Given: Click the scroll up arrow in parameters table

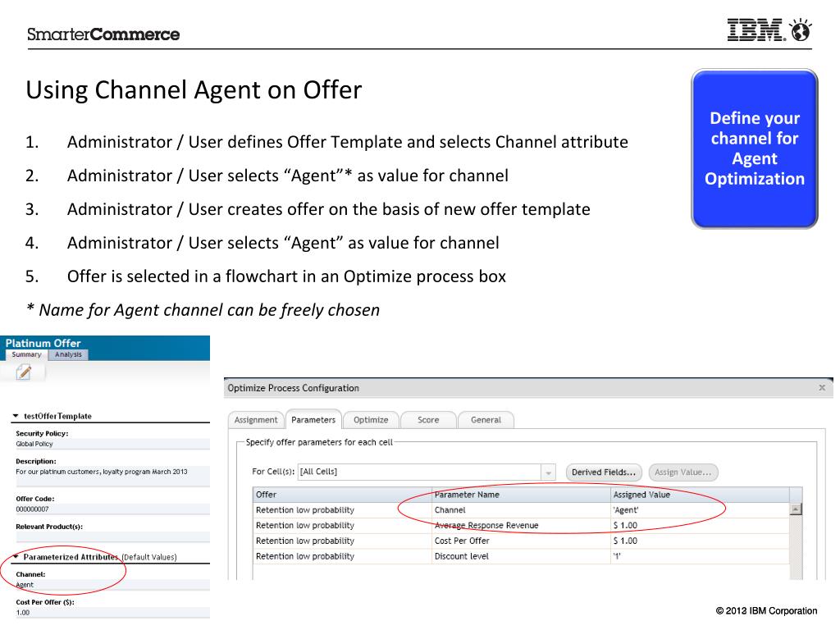Looking at the screenshot, I should 796,509.
